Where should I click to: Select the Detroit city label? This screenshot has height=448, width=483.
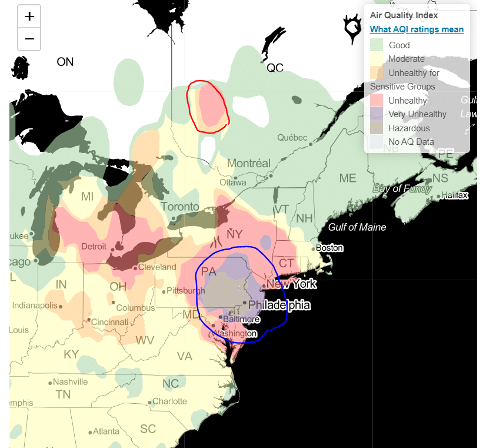click(x=94, y=246)
